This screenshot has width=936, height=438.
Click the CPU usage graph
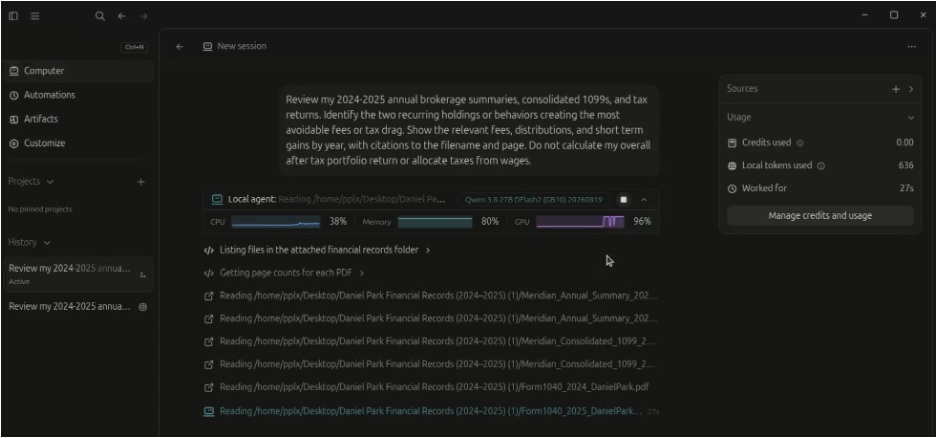275,222
